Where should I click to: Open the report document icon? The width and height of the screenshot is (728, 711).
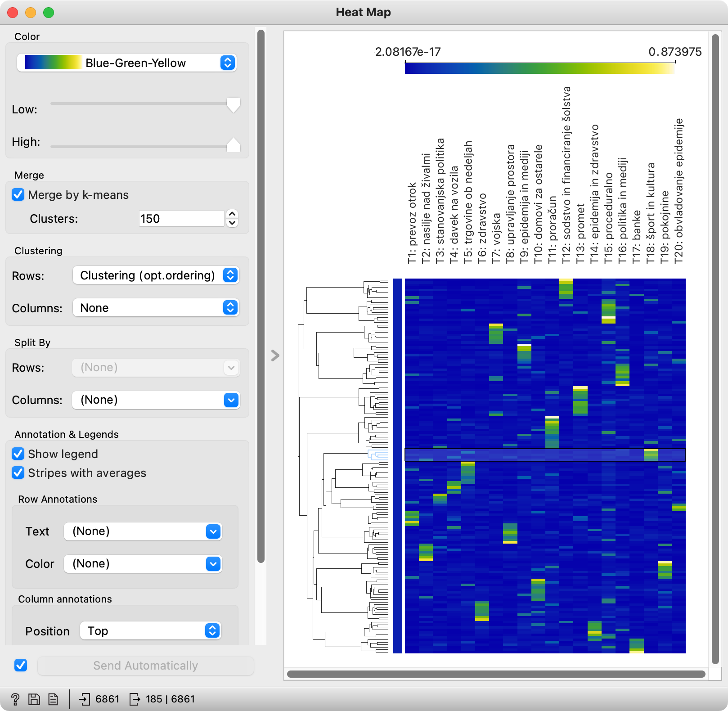53,699
